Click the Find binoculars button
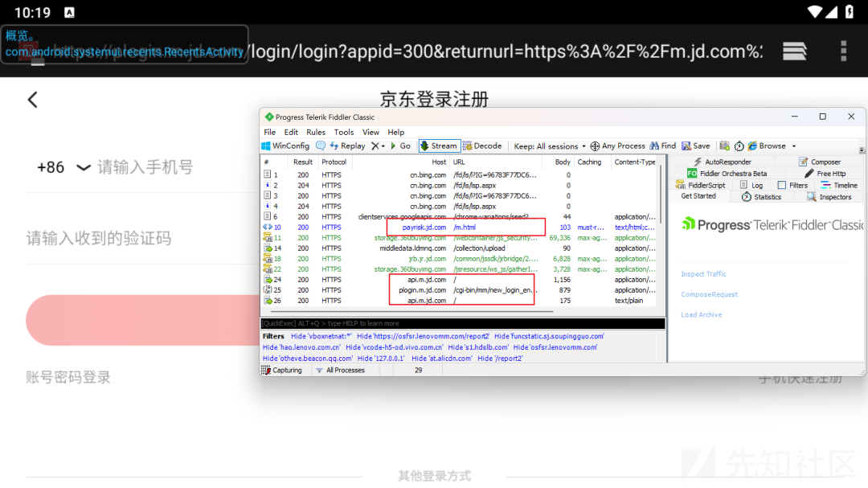 coord(662,146)
